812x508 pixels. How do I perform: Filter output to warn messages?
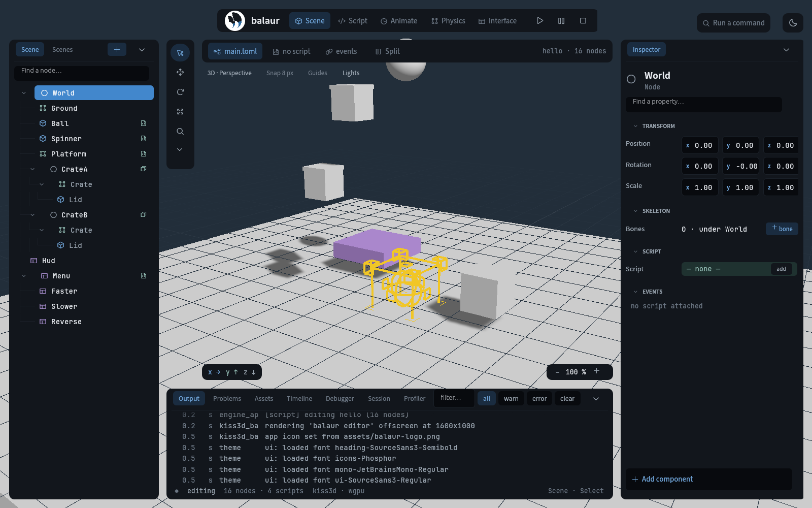511,399
